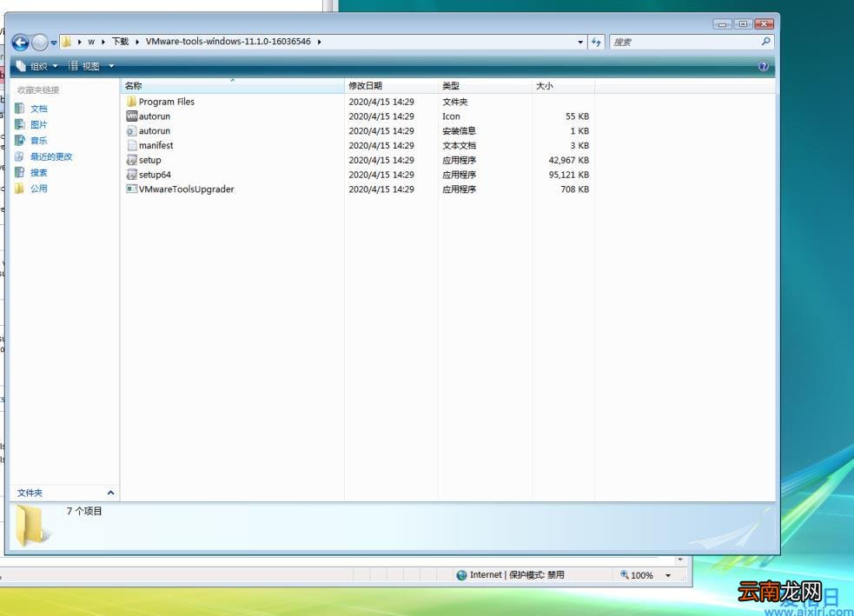This screenshot has height=616, width=854.
Task: Click the 'manifest' file name
Action: click(156, 145)
